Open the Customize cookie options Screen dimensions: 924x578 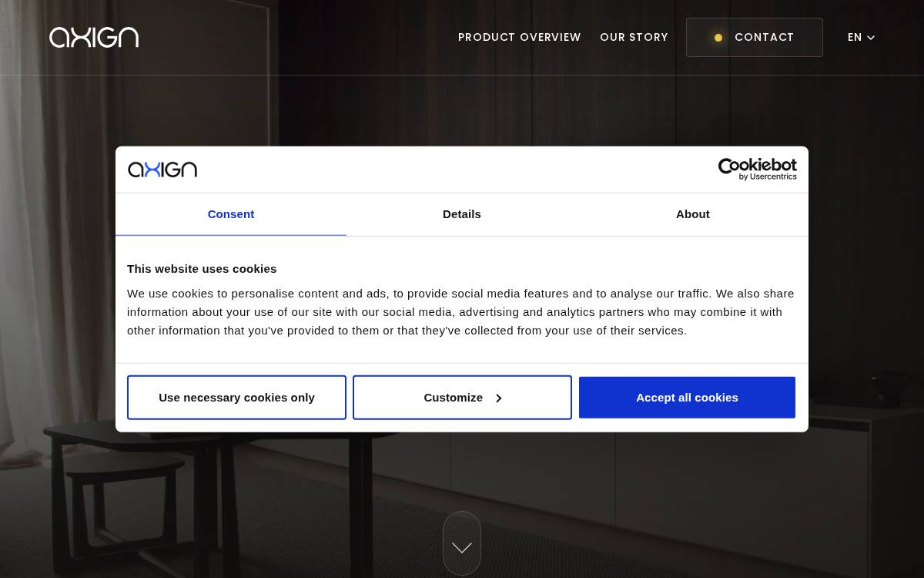(x=462, y=398)
